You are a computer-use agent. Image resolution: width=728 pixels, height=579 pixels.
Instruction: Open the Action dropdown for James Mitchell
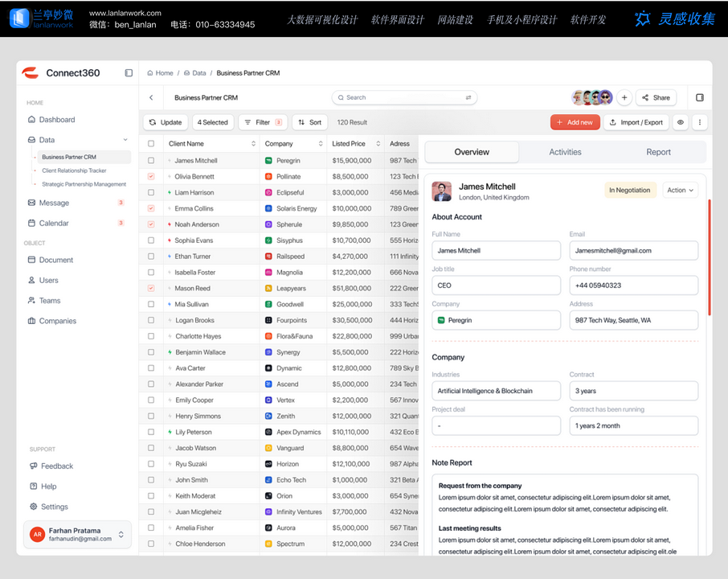[680, 191]
